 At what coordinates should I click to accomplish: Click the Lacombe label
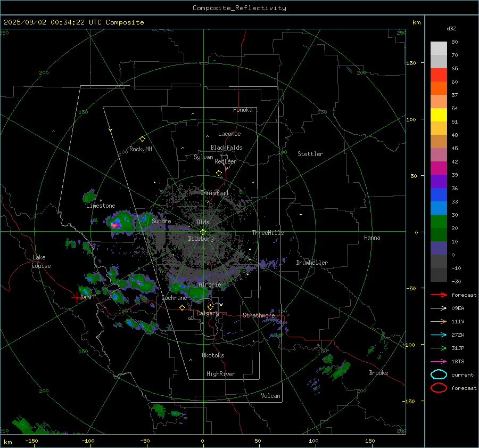[229, 134]
